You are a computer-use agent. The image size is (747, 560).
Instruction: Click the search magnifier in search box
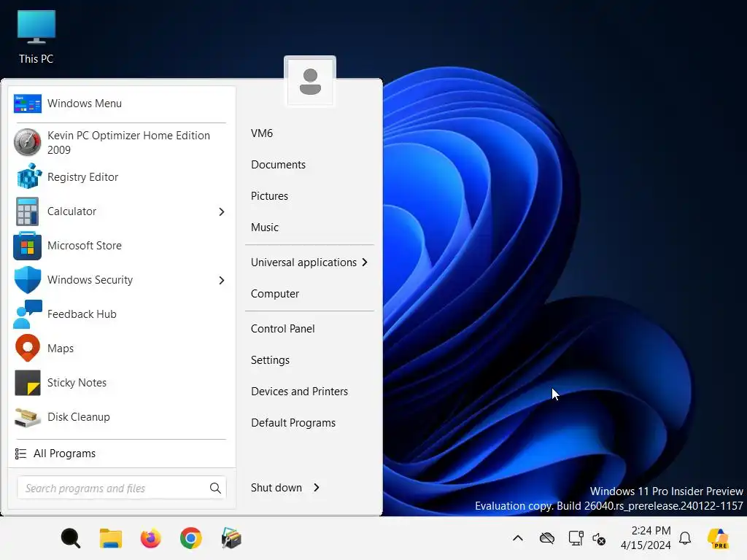click(215, 488)
